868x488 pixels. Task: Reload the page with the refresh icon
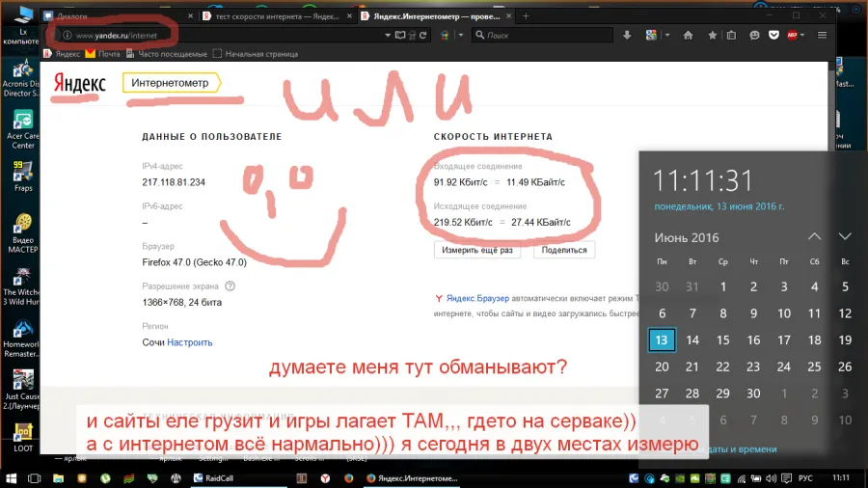point(423,36)
